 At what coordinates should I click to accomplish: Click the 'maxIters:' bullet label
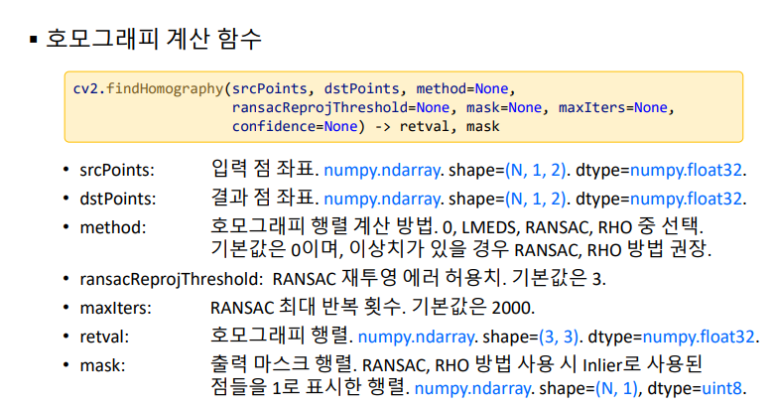115,308
